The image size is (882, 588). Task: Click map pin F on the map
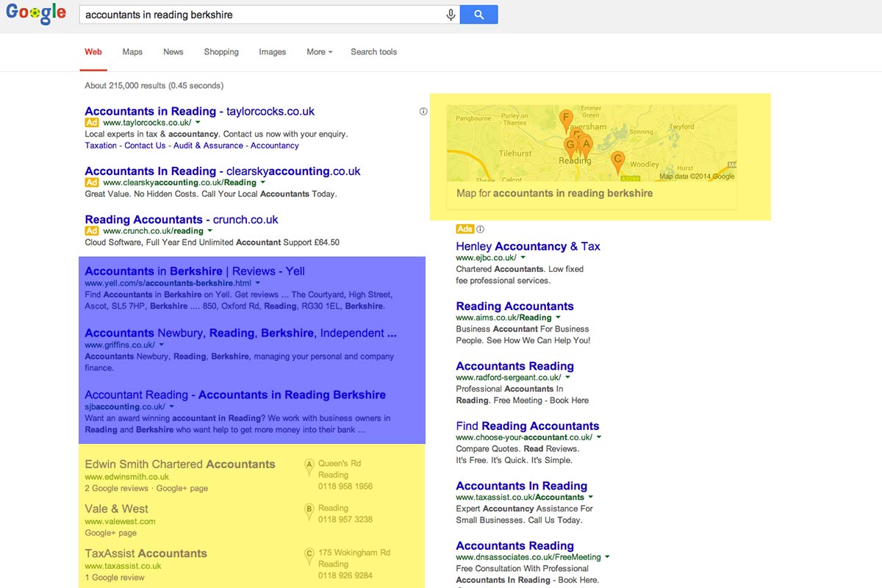566,118
